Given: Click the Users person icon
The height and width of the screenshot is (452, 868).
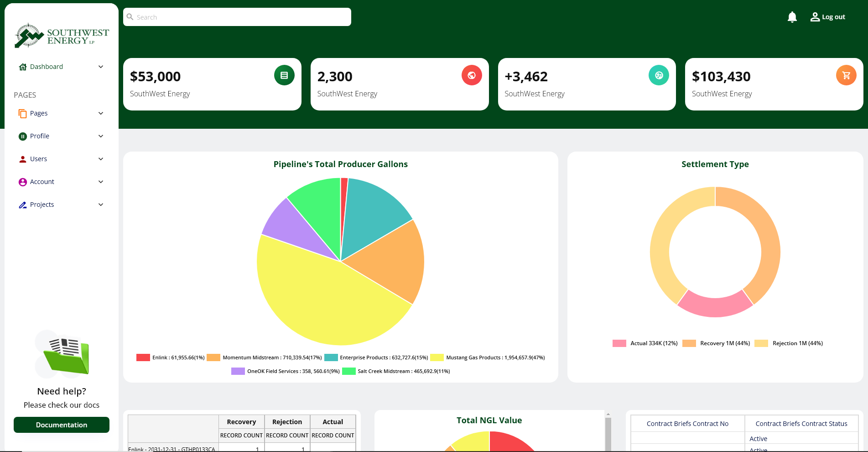Looking at the screenshot, I should point(23,159).
